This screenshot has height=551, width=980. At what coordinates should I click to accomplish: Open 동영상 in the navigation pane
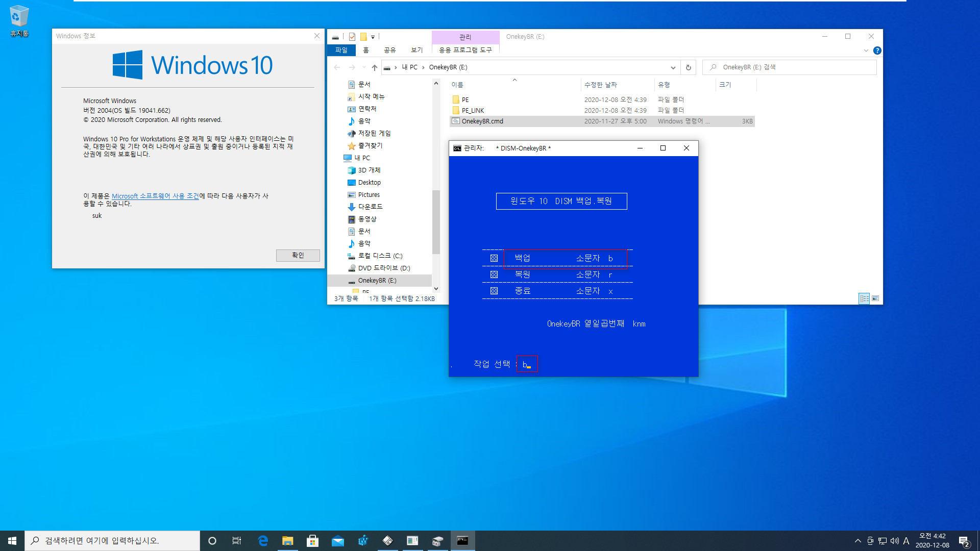click(x=367, y=219)
